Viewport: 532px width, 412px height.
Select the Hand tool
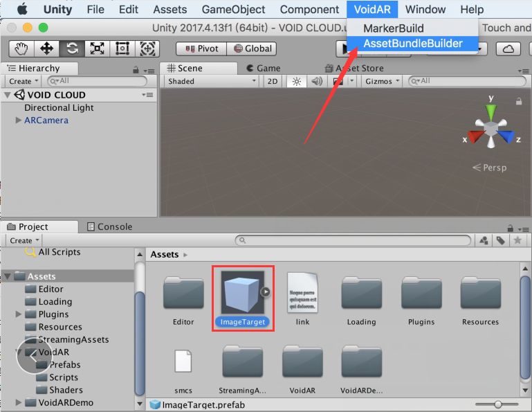21,48
